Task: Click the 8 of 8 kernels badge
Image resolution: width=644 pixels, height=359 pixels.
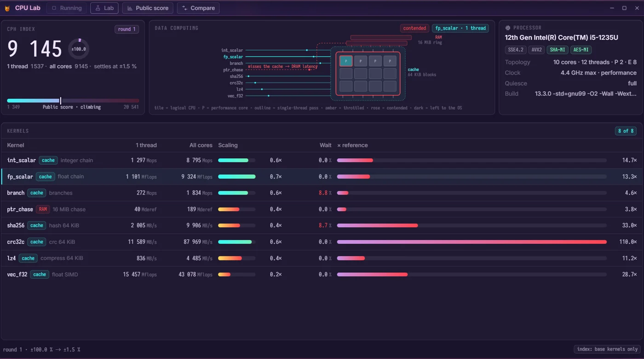Action: [626, 131]
